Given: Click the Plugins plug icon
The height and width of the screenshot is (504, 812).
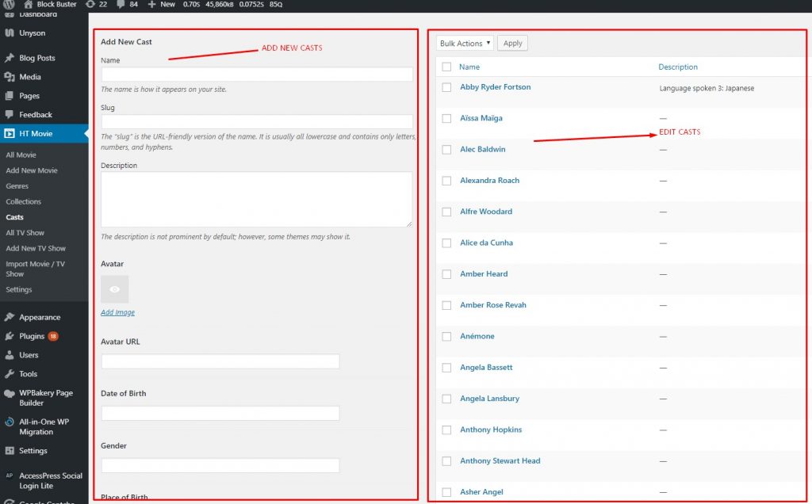Looking at the screenshot, I should click(x=10, y=336).
